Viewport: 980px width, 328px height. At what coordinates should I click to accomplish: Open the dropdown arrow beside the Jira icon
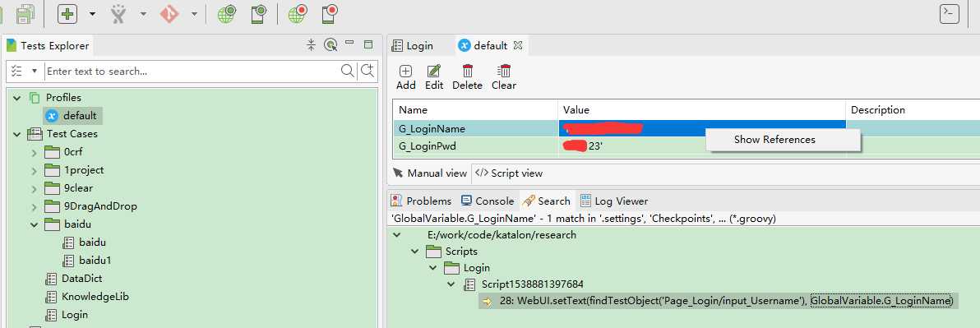[143, 14]
